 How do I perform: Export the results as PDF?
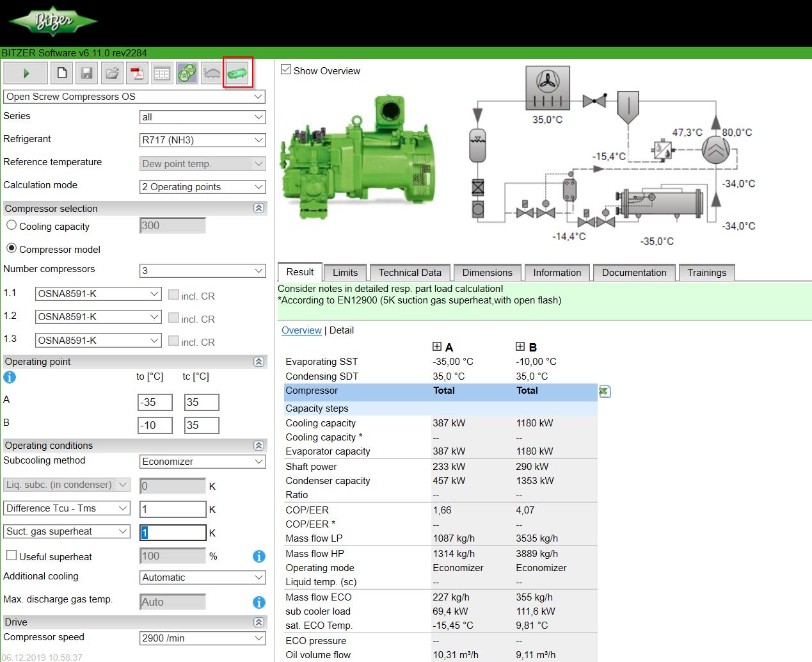pos(136,72)
